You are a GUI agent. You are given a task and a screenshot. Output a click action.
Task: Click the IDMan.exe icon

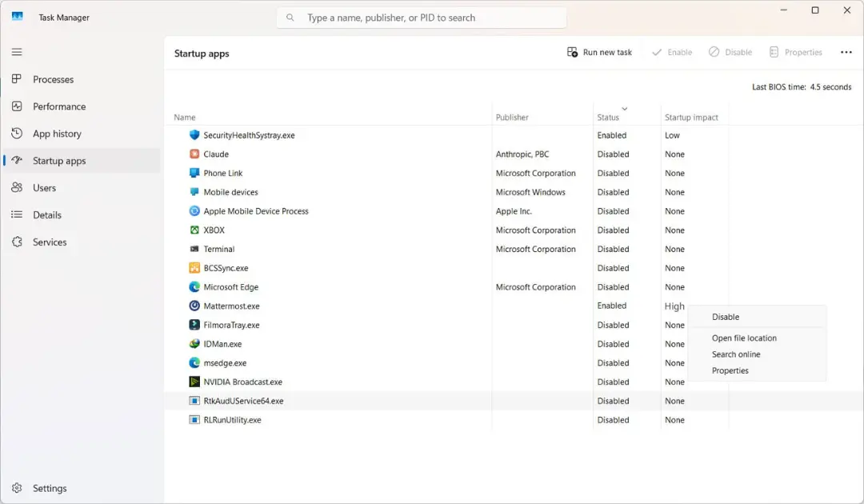(x=194, y=344)
